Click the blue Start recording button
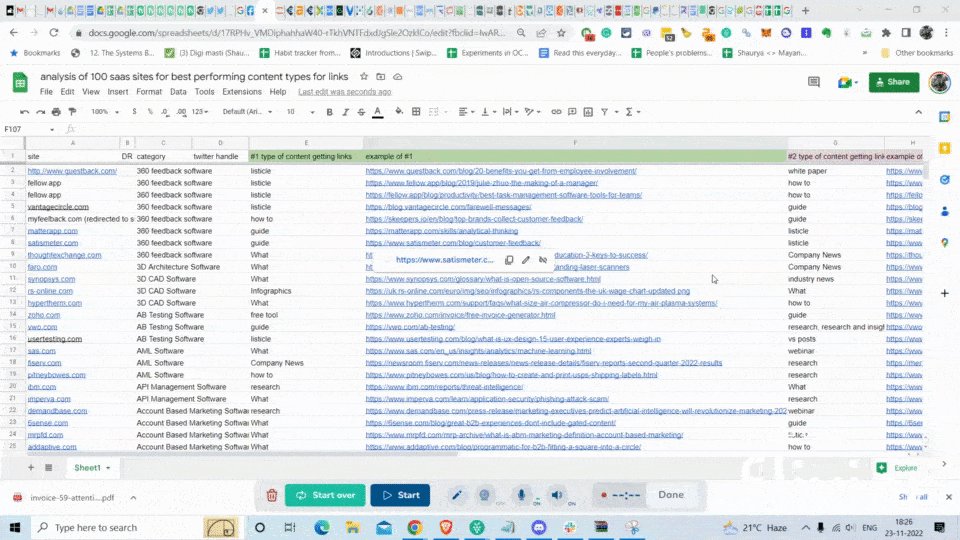The width and height of the screenshot is (960, 540). pyautogui.click(x=400, y=495)
